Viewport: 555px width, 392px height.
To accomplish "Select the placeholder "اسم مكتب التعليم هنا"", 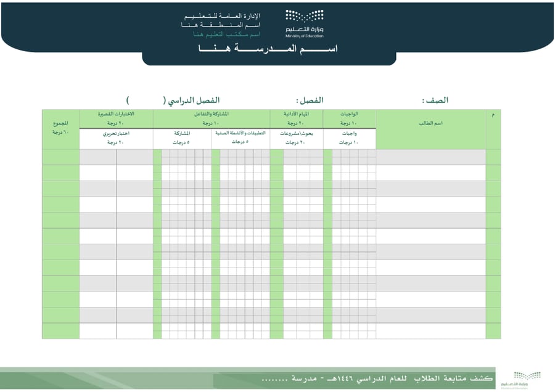I will (x=226, y=35).
